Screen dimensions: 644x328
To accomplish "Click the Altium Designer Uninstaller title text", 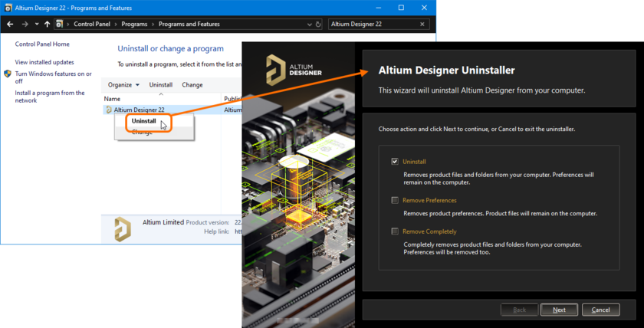I will [x=446, y=71].
